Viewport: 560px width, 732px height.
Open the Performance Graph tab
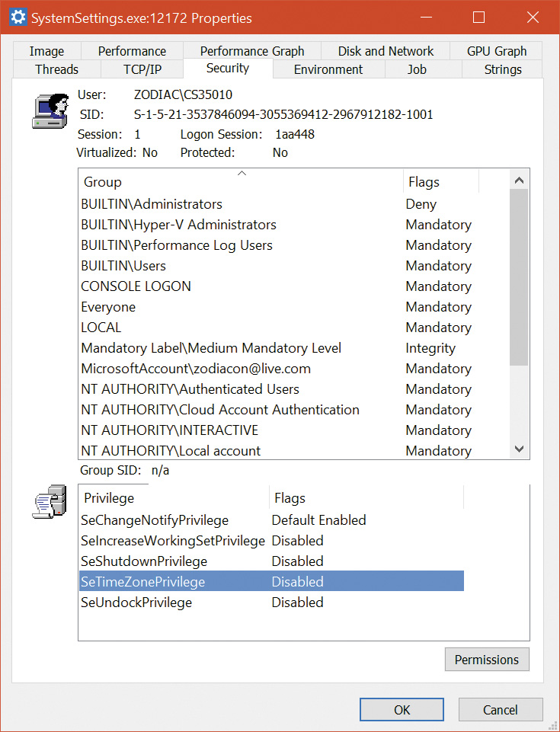pos(252,51)
